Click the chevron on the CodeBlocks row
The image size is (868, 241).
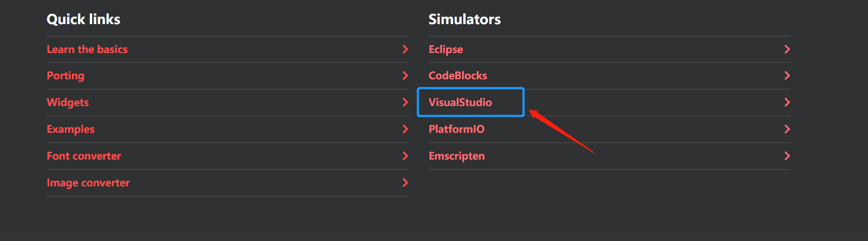click(787, 76)
